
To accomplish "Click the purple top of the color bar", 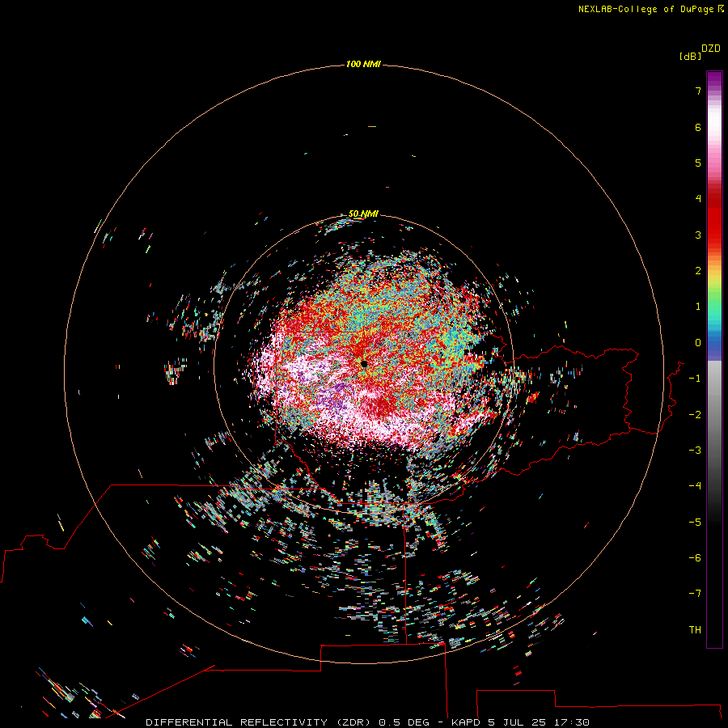I will coord(714,79).
